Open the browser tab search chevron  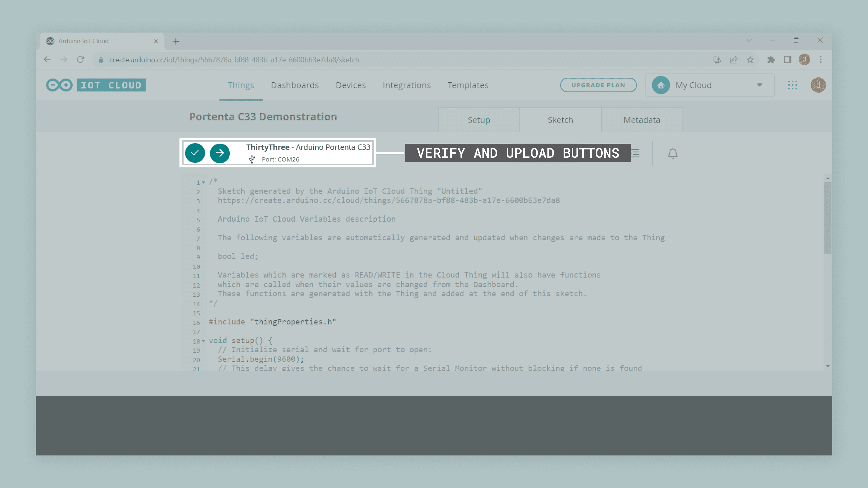point(749,40)
